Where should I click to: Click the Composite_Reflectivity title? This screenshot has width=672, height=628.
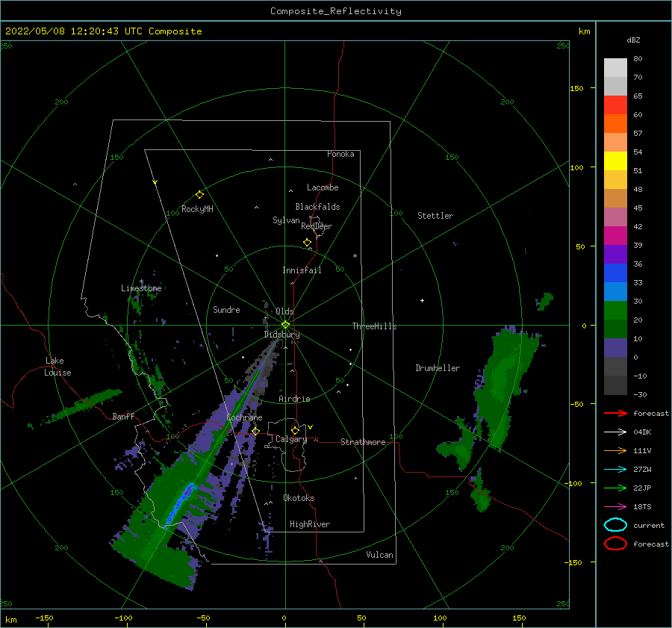pos(336,11)
